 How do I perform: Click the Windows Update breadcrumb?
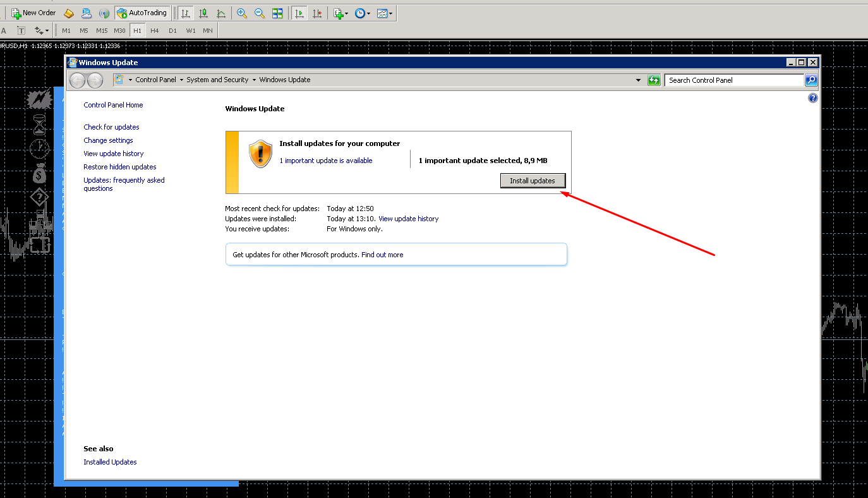click(285, 80)
